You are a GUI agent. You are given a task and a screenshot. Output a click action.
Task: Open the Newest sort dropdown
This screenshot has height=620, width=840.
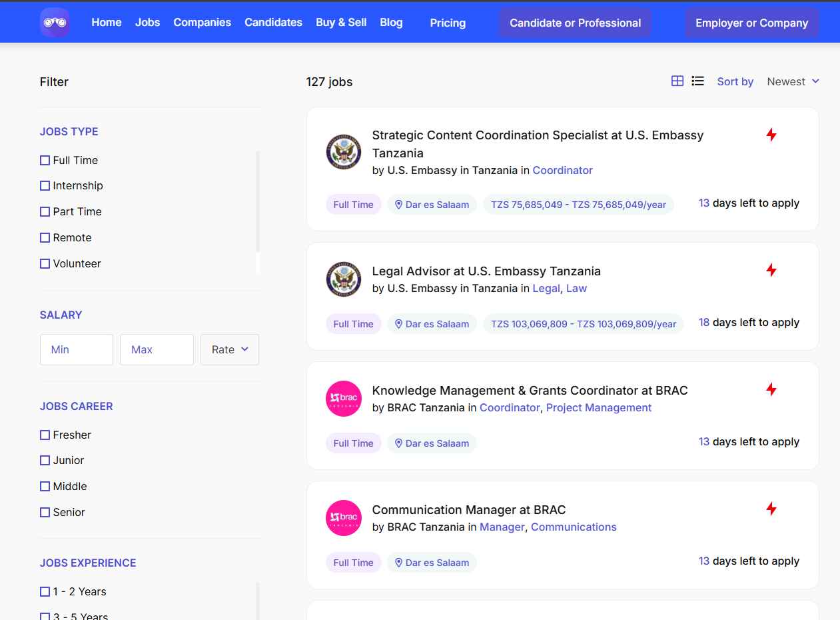click(x=793, y=81)
